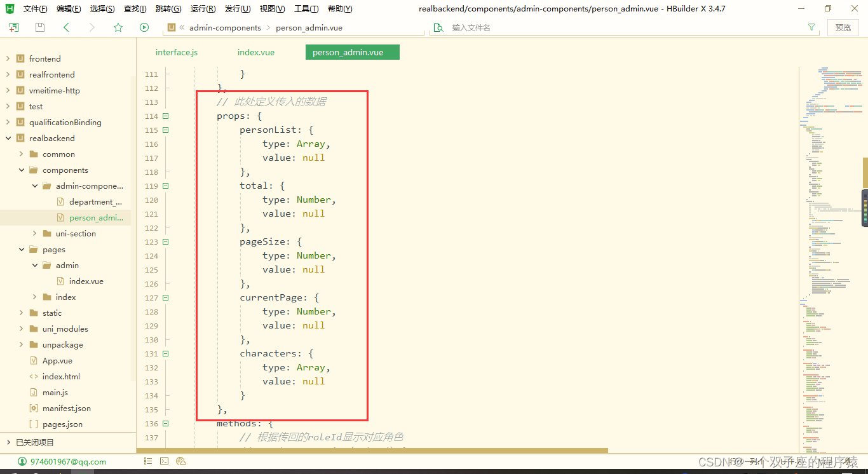Expand the uni-section folder

pyautogui.click(x=35, y=233)
